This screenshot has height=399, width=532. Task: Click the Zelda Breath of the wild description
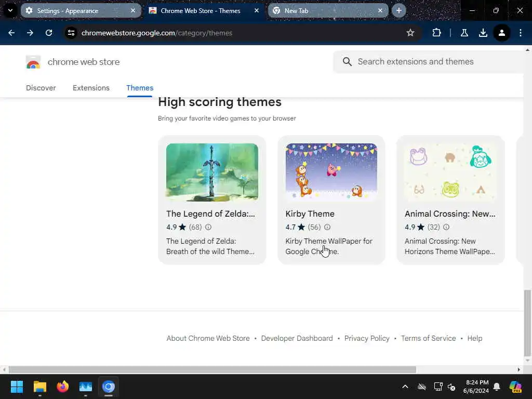point(210,246)
